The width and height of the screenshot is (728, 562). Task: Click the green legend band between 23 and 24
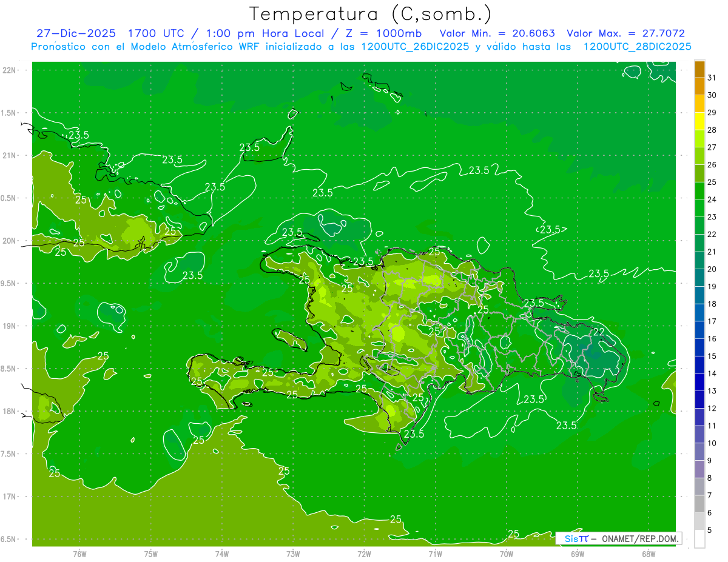point(699,208)
